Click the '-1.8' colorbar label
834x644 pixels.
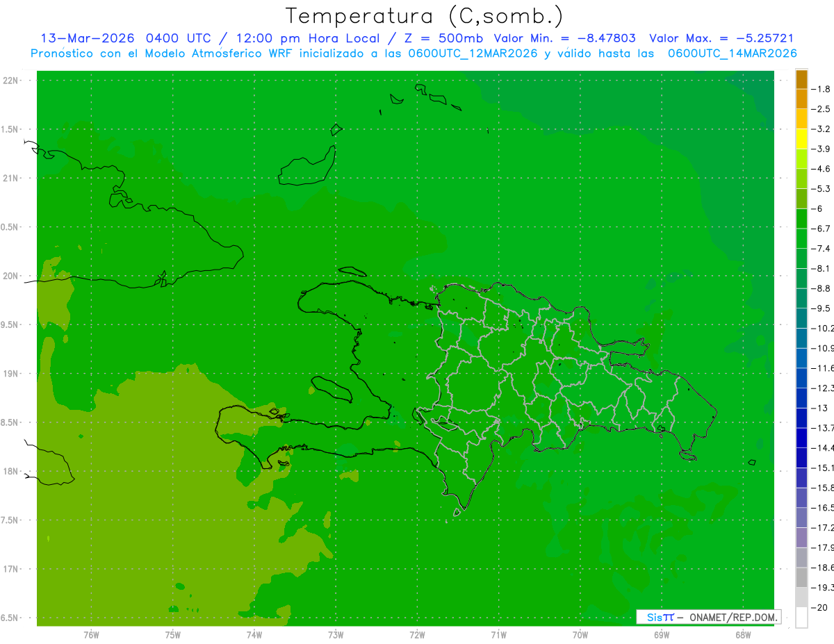[x=821, y=89]
